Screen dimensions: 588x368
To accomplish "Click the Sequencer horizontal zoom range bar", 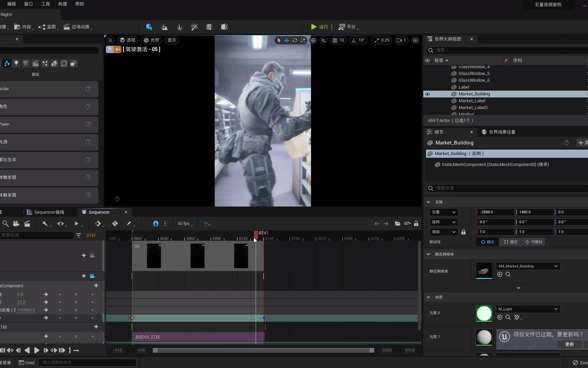I will (x=264, y=351).
